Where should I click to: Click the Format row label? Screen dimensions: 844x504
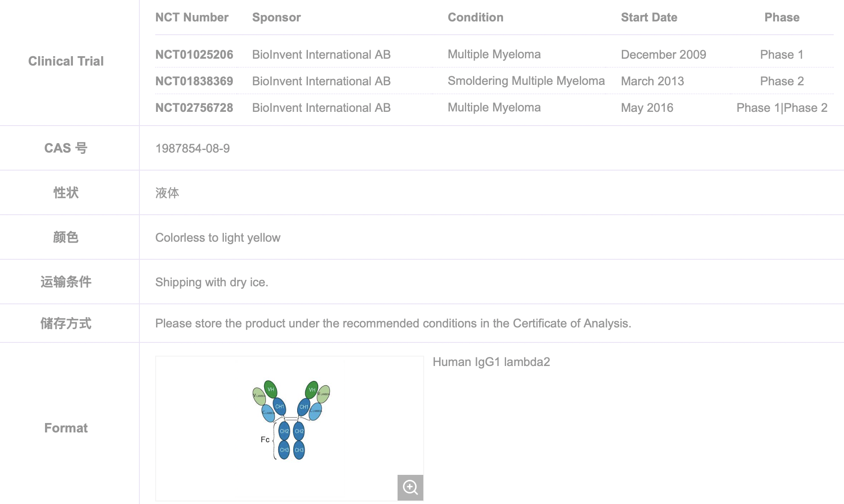pyautogui.click(x=66, y=428)
